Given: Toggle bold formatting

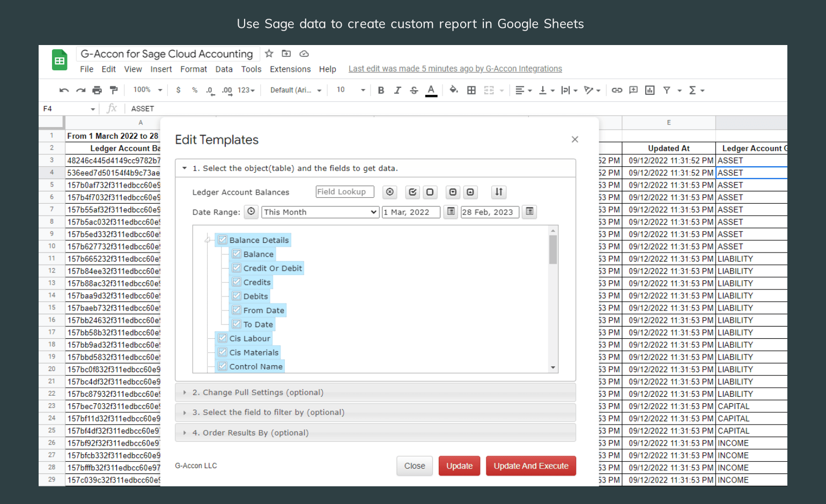Looking at the screenshot, I should click(381, 90).
